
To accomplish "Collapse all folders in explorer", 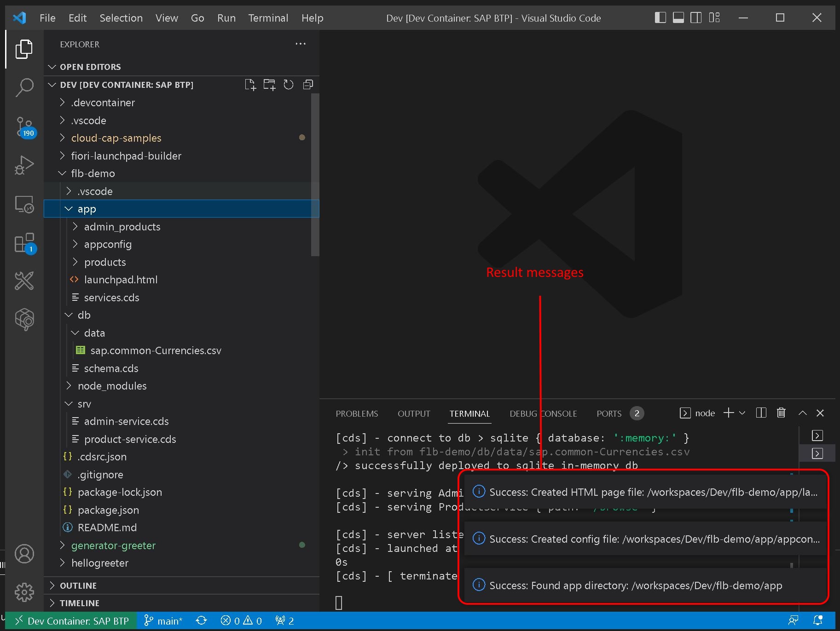I will [308, 85].
